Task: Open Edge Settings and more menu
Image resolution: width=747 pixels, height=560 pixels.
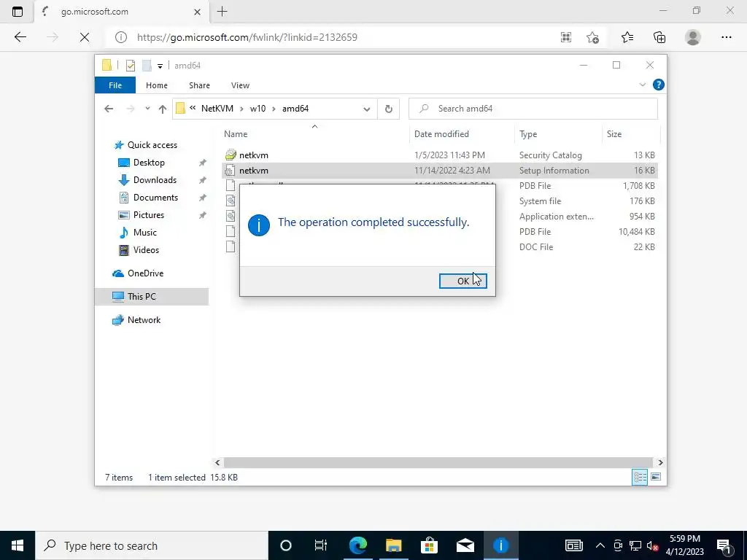Action: tap(726, 37)
